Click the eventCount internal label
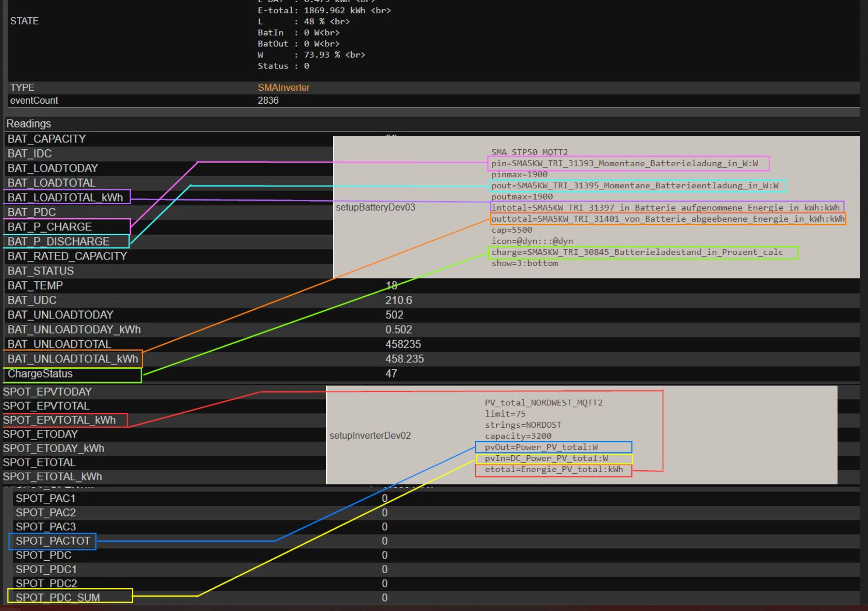 click(34, 101)
